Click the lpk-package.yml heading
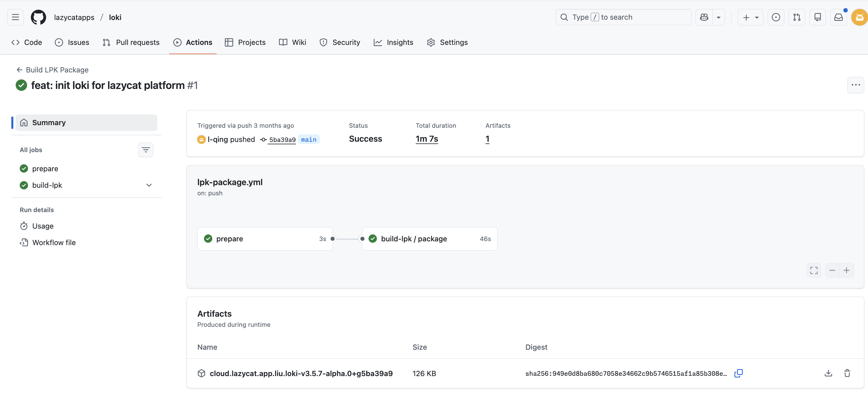This screenshot has width=868, height=401. coord(230,182)
